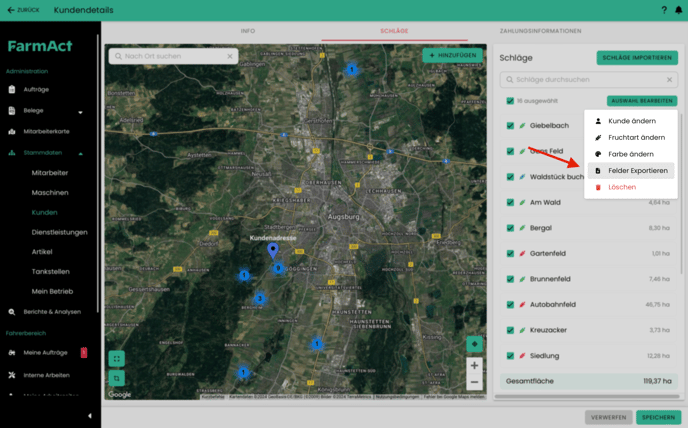
Task: Uncheck the Kreuzacker checkbox
Action: tap(510, 330)
